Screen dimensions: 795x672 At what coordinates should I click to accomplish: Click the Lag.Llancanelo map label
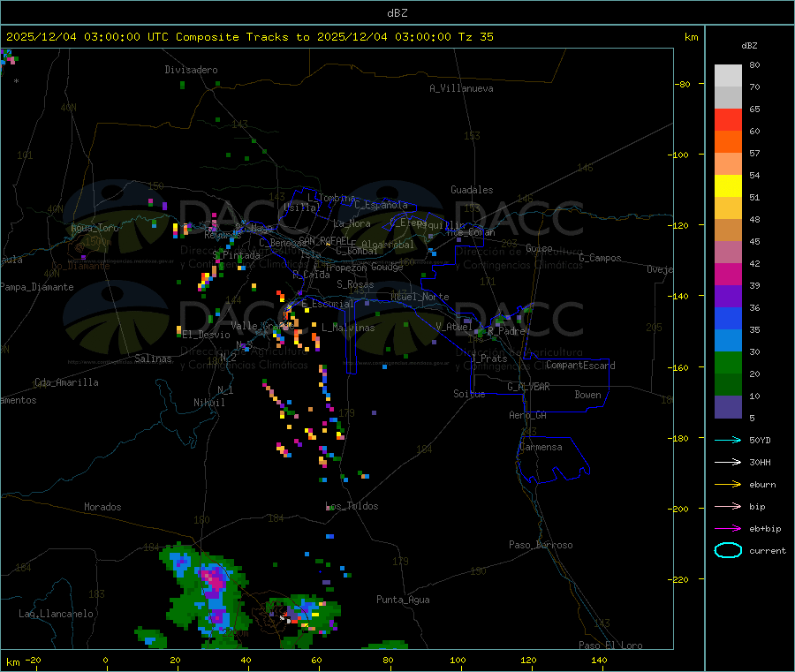[56, 614]
